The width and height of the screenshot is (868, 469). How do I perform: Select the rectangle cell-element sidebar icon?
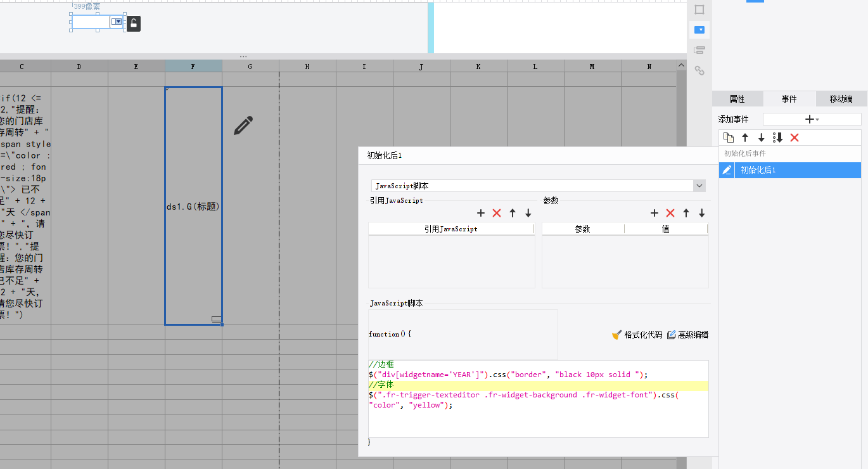pos(699,10)
